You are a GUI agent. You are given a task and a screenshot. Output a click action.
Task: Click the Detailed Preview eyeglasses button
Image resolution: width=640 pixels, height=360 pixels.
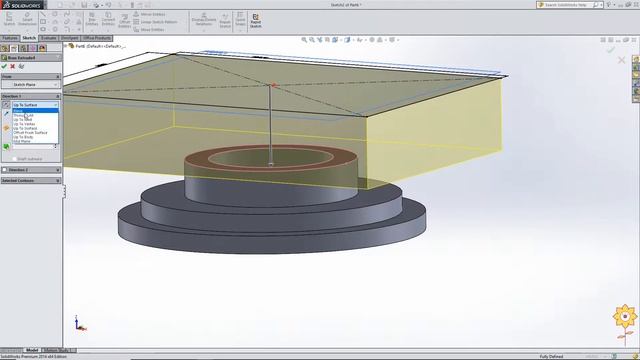click(21, 66)
